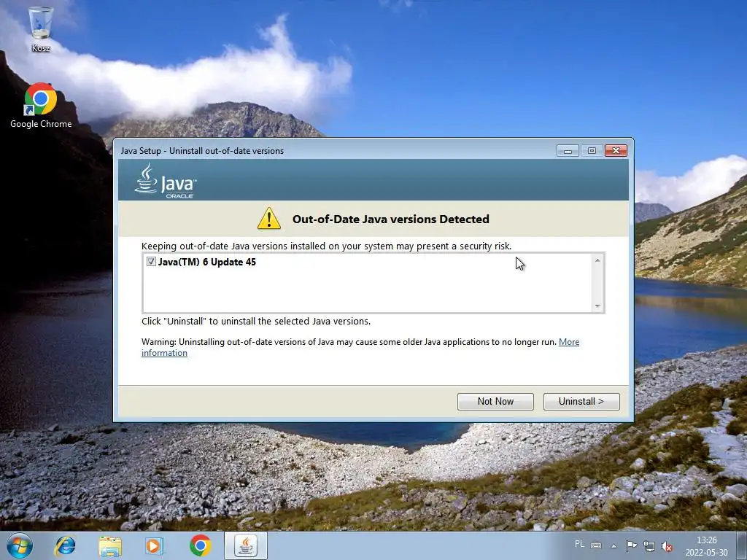
Task: Launch Internet Explorer from the taskbar
Action: (65, 545)
